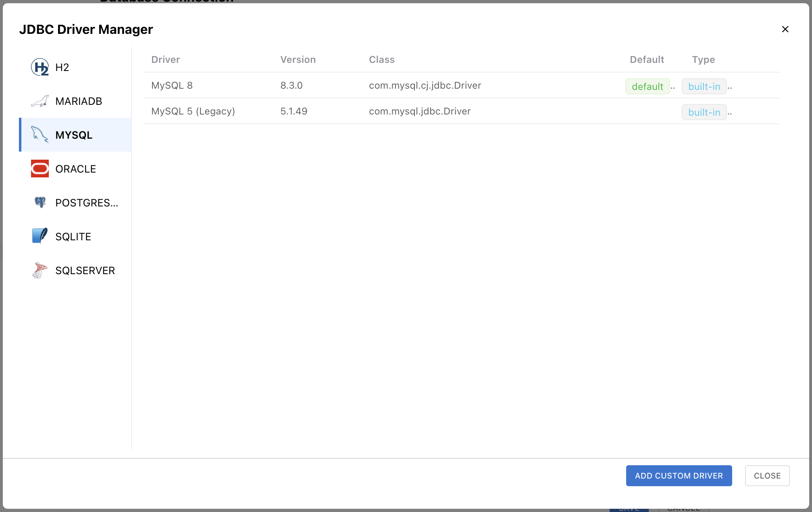Click the Version column header
This screenshot has width=812, height=512.
tap(298, 60)
